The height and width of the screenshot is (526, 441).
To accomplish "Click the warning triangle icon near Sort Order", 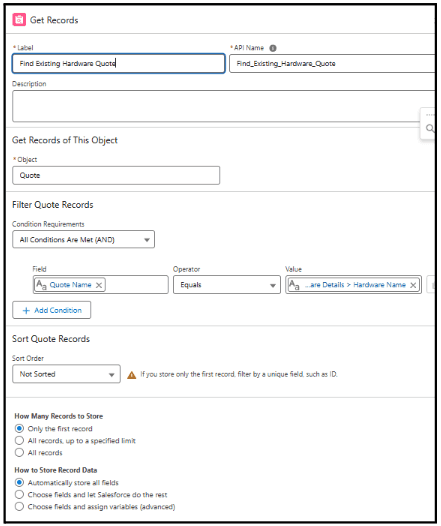I will (131, 375).
